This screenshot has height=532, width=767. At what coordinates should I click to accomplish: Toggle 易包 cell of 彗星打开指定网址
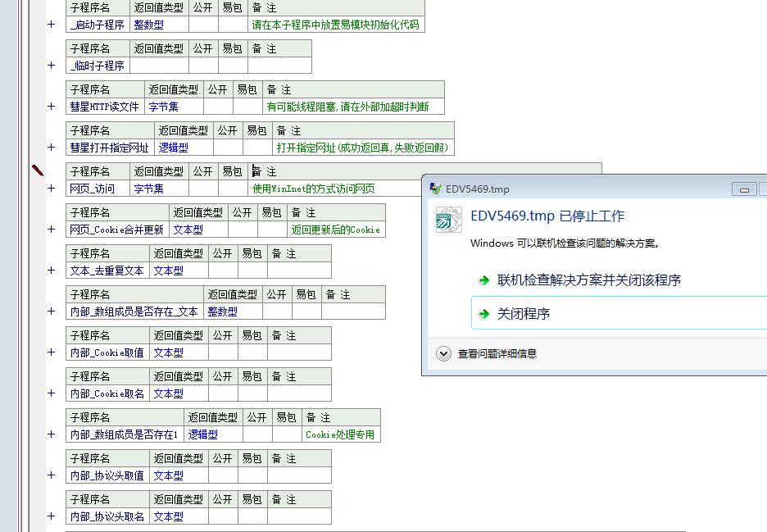[257, 148]
